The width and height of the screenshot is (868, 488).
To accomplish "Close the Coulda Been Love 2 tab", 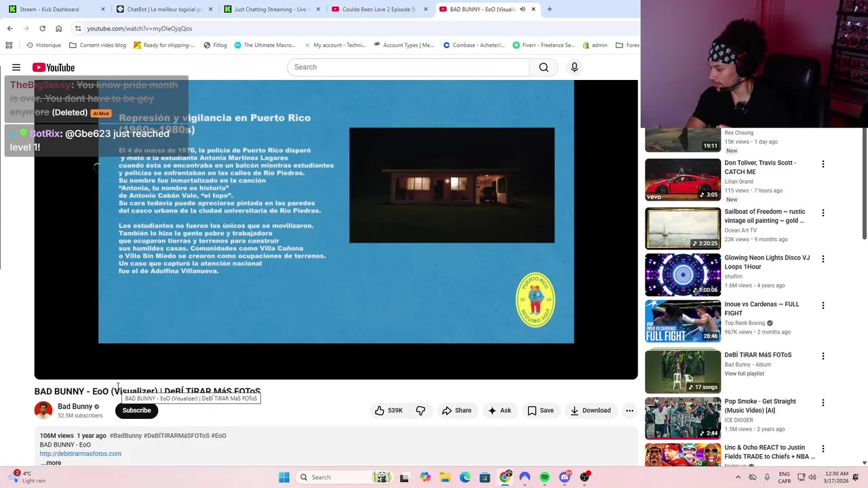I will pos(426,9).
